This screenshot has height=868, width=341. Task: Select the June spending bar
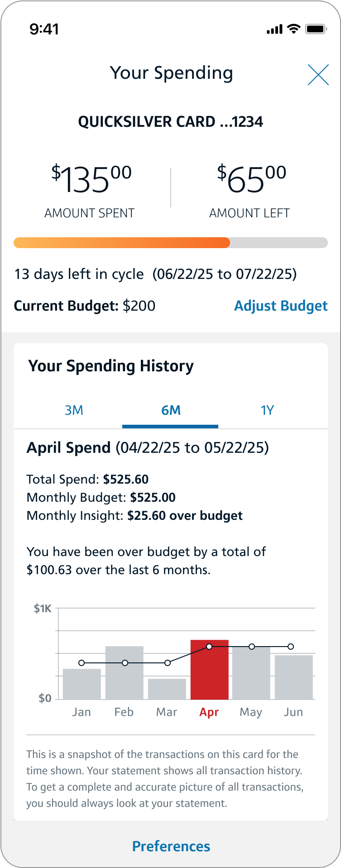[294, 677]
